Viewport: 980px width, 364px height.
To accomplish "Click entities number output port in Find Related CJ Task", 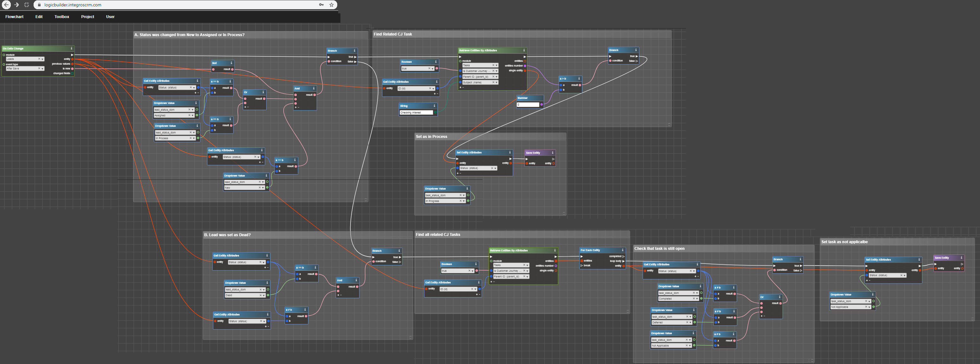I will pyautogui.click(x=525, y=66).
